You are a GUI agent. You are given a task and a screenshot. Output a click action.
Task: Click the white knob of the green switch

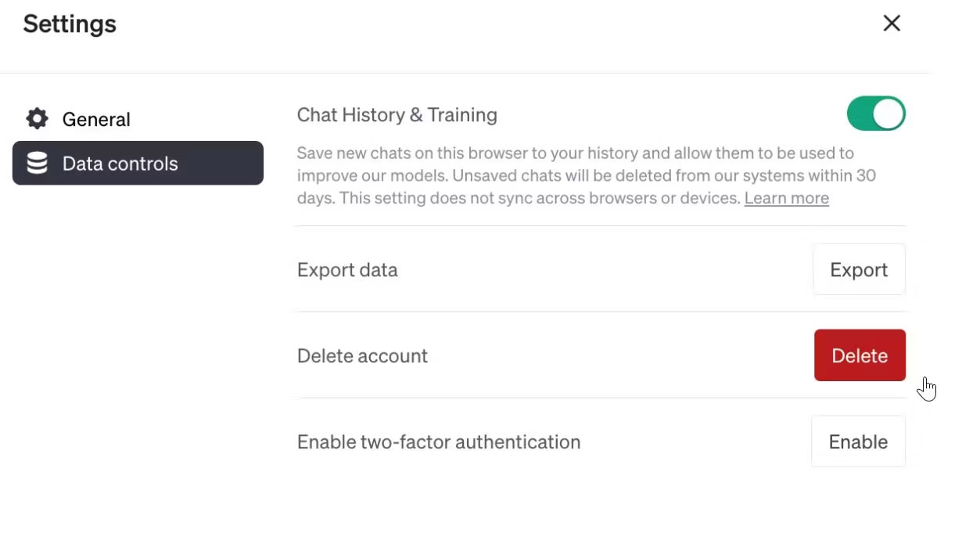coord(888,114)
